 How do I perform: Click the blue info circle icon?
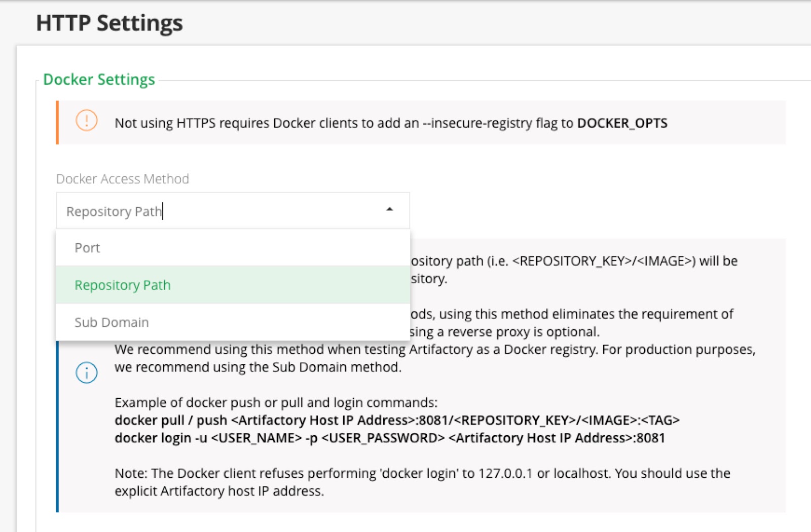87,373
